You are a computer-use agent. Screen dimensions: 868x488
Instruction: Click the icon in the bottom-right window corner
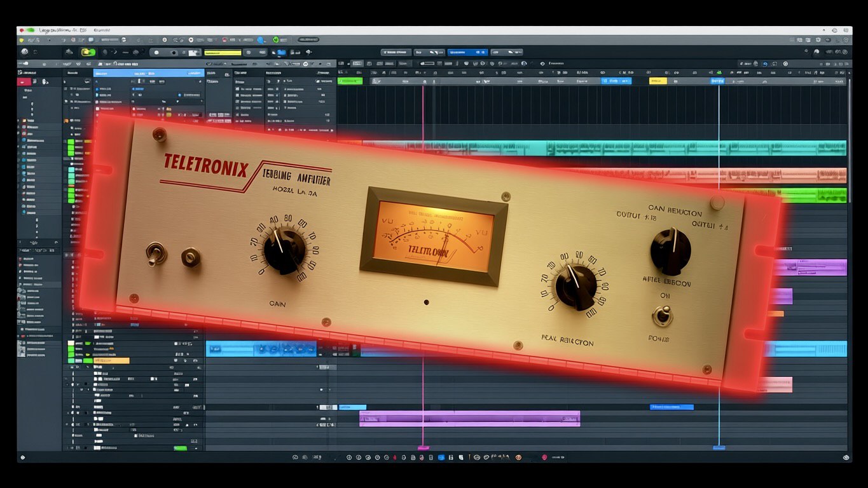846,457
